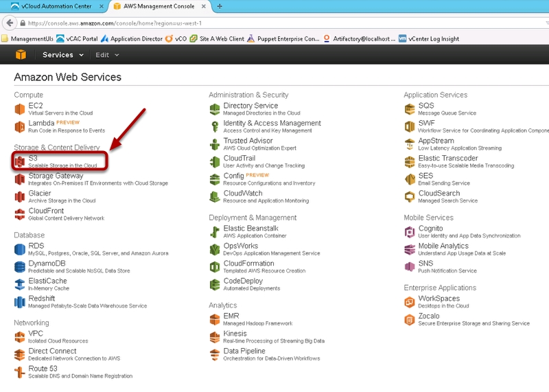
Task: Click the Redshift icon
Action: 20,301
